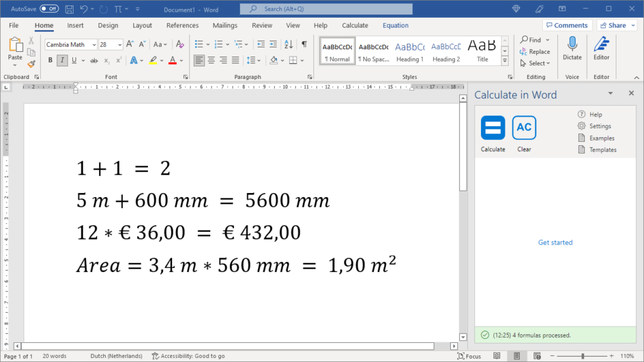Toggle Strikethrough formatting

[94, 60]
